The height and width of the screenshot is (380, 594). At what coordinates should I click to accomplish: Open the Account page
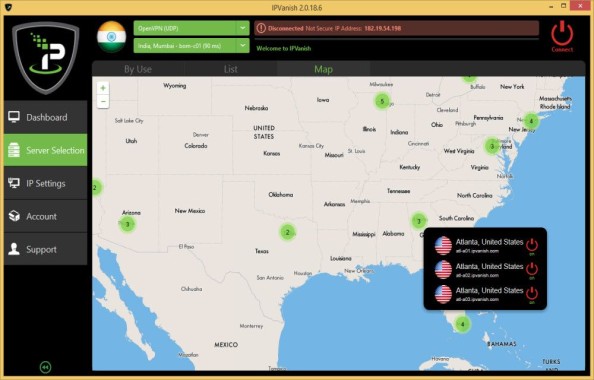pos(45,216)
